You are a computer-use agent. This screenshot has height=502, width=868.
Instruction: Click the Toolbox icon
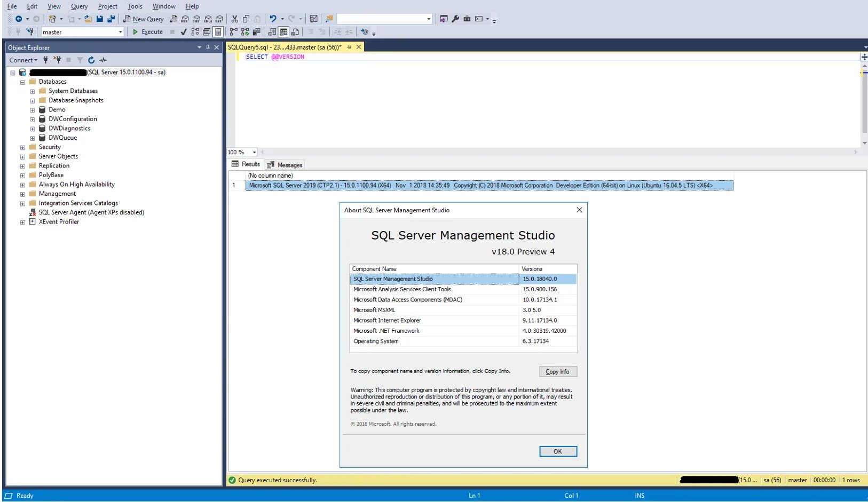pyautogui.click(x=467, y=19)
